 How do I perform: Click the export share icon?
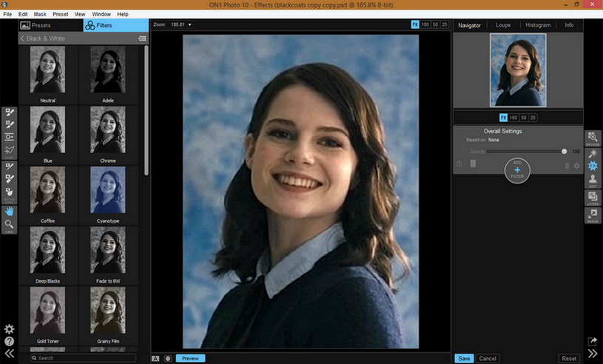(x=593, y=341)
